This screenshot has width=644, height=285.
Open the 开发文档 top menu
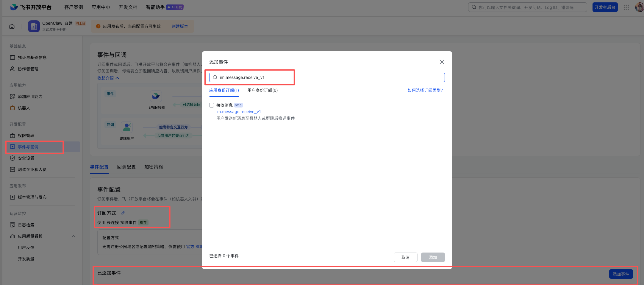128,7
